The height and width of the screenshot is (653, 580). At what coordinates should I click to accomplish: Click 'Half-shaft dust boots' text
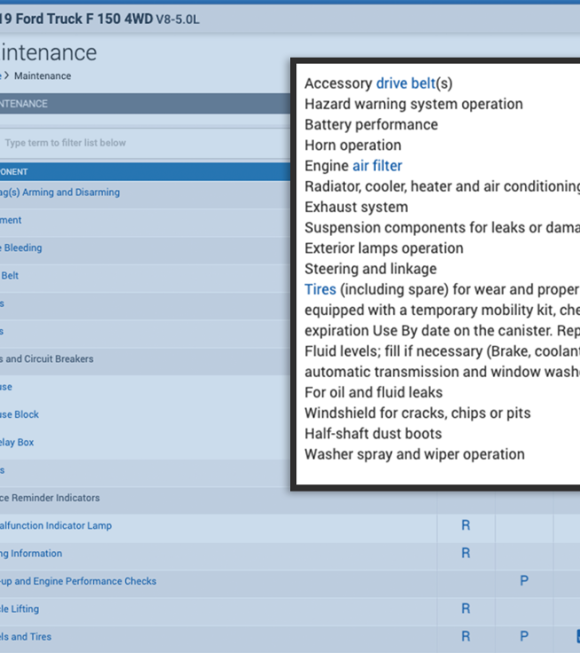373,434
